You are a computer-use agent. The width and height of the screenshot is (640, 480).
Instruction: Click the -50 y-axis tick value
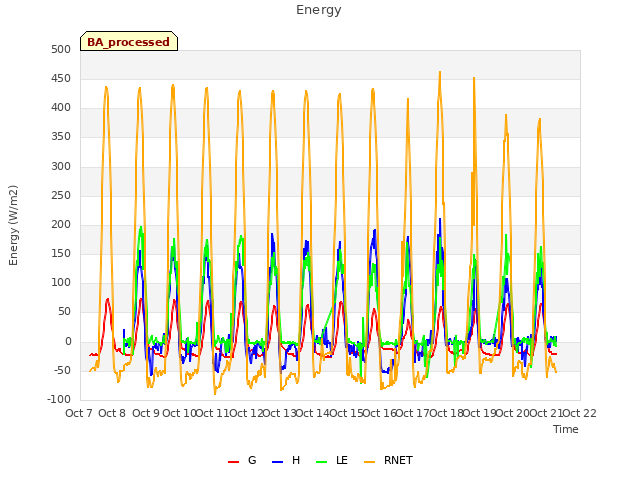tap(62, 371)
